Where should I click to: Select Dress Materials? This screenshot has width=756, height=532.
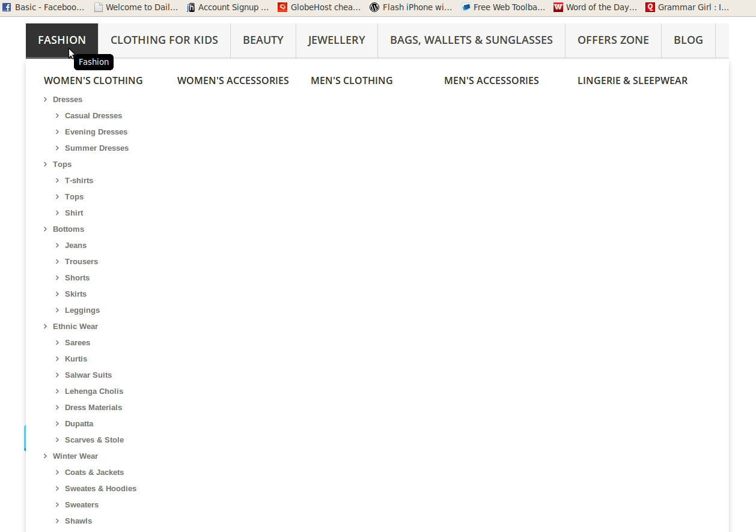(x=93, y=408)
